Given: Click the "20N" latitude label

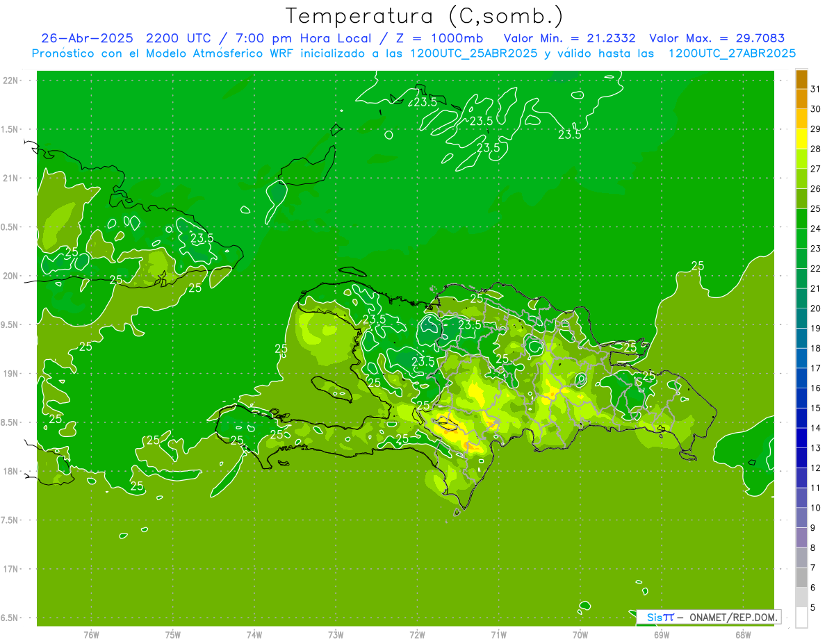Looking at the screenshot, I should click(11, 276).
